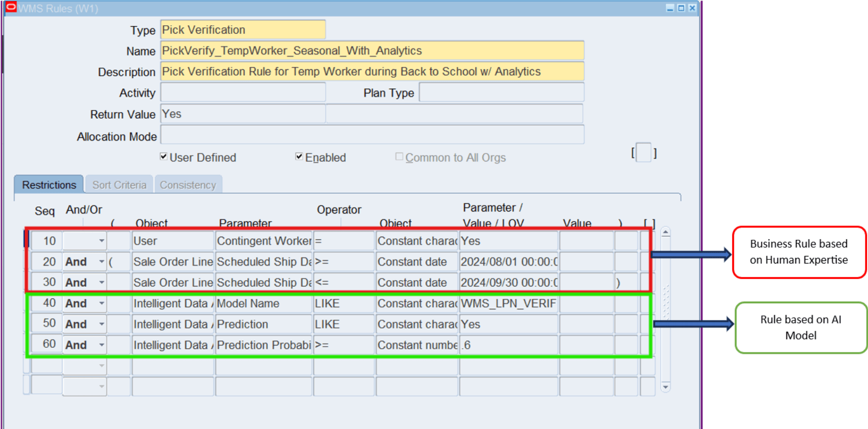Click the Description field
This screenshot has height=429, width=868.
(x=372, y=71)
